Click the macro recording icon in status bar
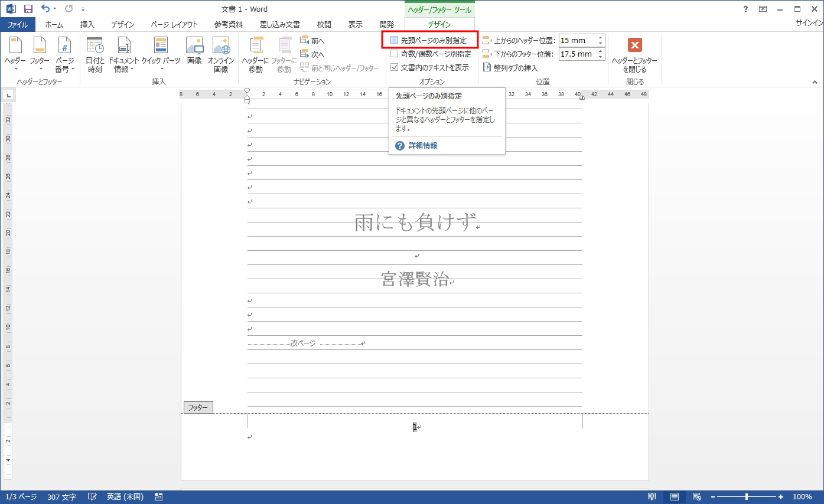 tap(159, 497)
